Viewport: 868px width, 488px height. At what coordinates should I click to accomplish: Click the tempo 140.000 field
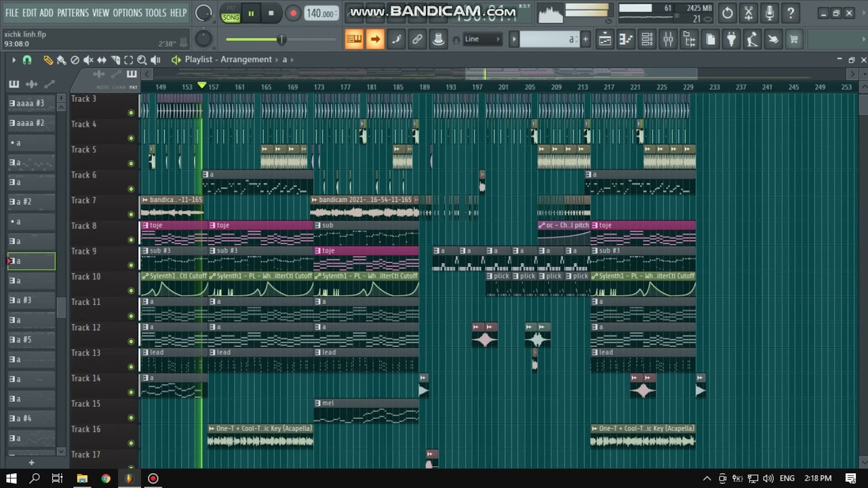pos(320,14)
